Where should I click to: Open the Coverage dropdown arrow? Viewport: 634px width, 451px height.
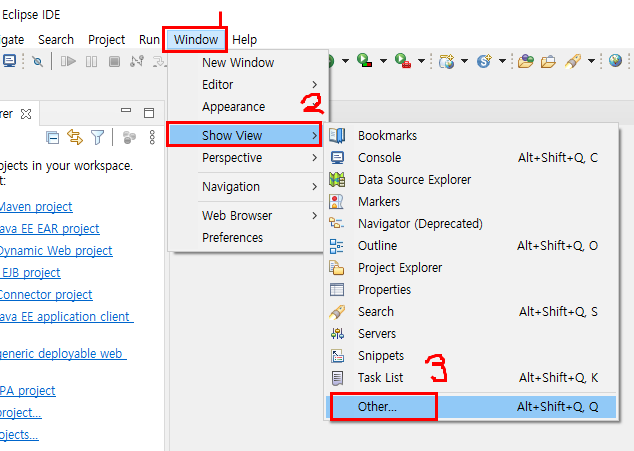point(383,61)
